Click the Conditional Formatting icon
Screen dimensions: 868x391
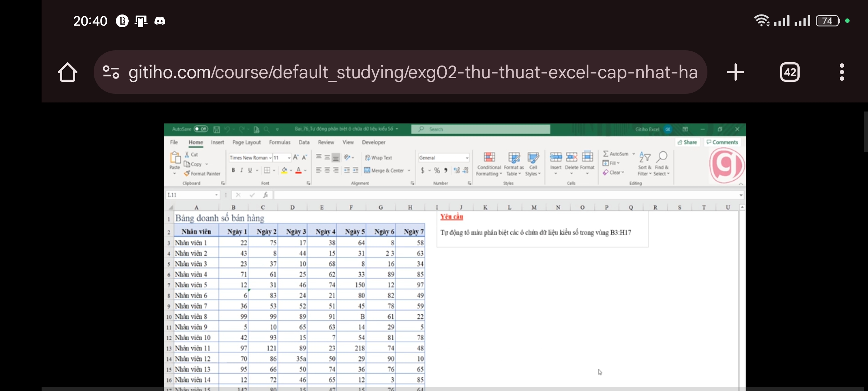[x=489, y=157]
